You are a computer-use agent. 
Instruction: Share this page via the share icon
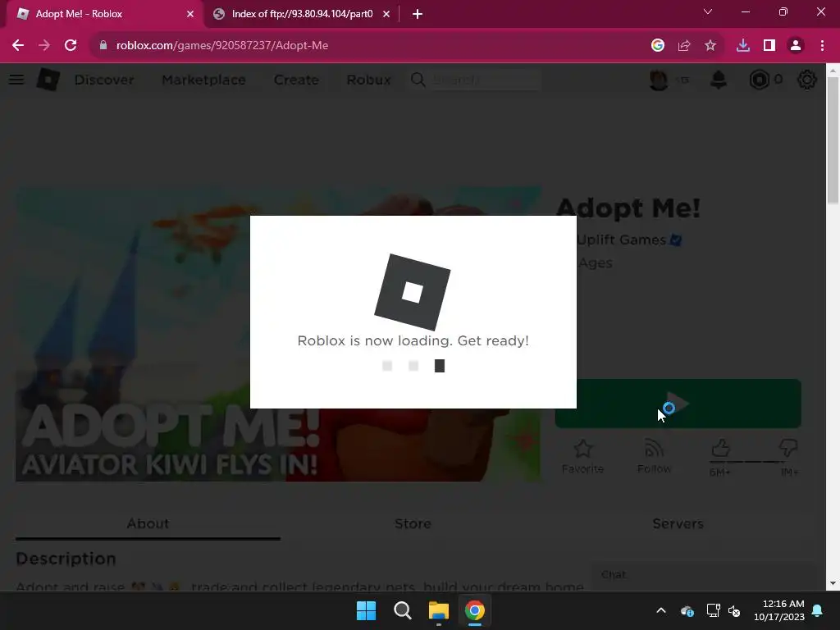(683, 46)
